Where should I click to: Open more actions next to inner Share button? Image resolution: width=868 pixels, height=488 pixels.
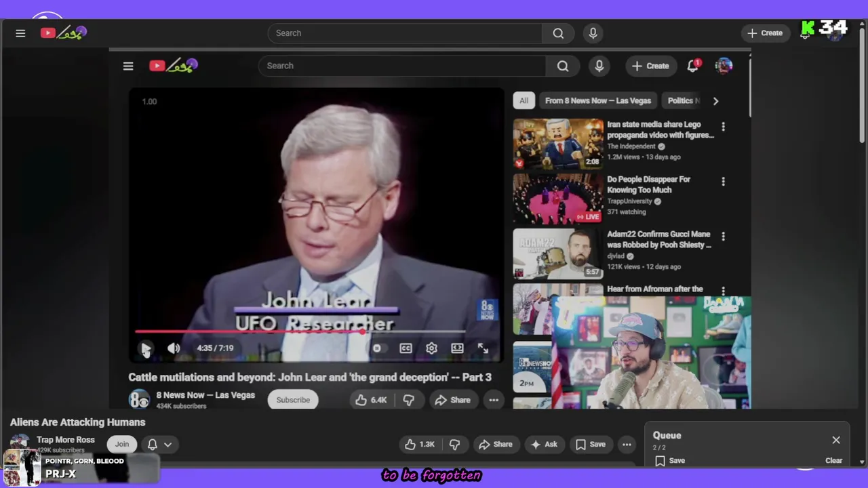pyautogui.click(x=494, y=400)
